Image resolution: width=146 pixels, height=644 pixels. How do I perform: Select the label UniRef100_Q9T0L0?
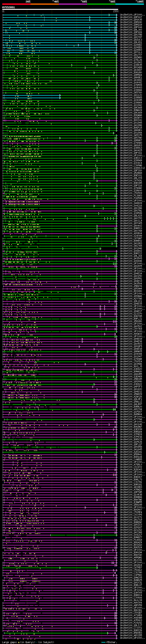(131, 53)
